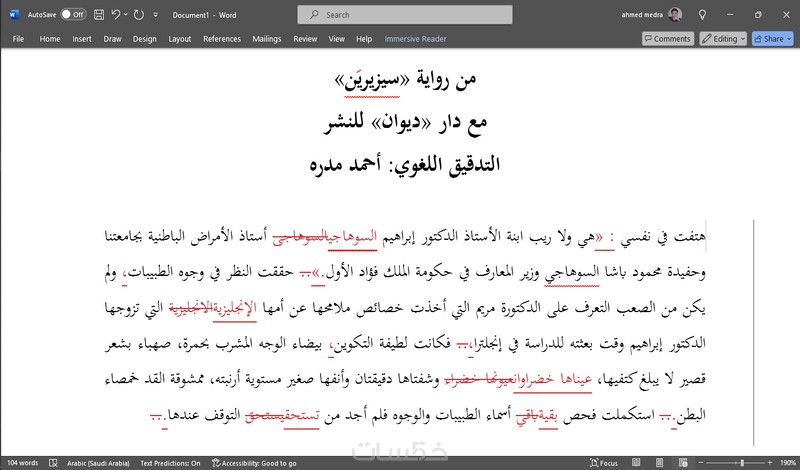The image size is (800, 470).
Task: Switch to the Immersive Reader tab
Action: pyautogui.click(x=415, y=39)
